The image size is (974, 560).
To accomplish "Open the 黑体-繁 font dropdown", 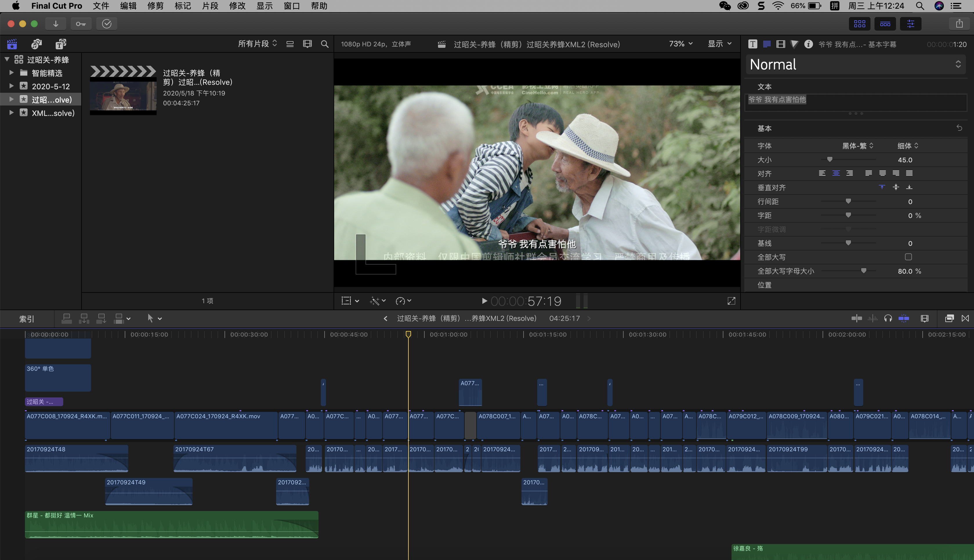I will (x=857, y=146).
